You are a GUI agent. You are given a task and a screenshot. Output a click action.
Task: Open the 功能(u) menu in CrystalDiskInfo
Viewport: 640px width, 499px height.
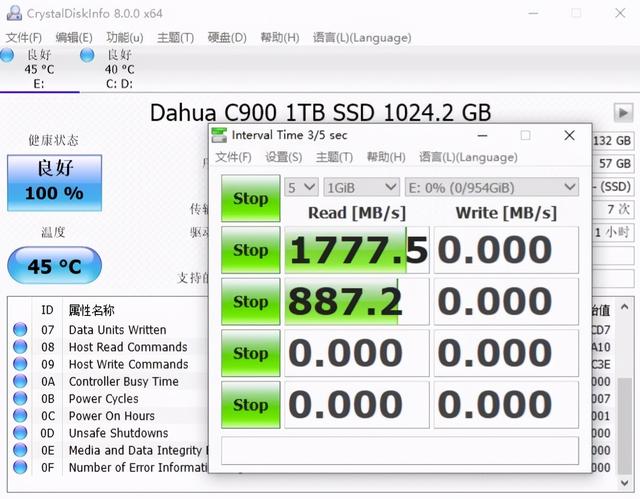[x=122, y=37]
